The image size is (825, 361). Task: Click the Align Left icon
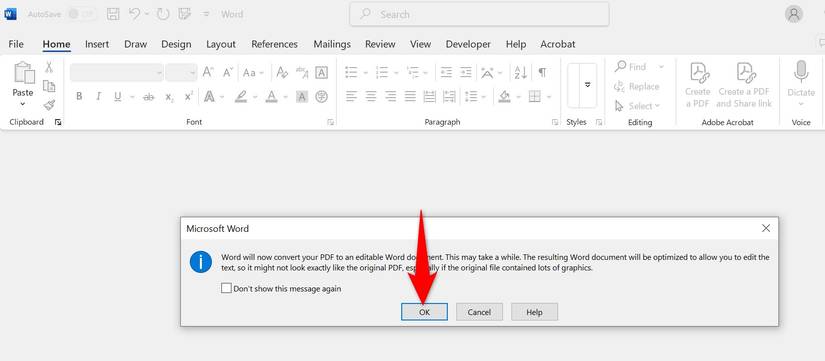click(351, 96)
